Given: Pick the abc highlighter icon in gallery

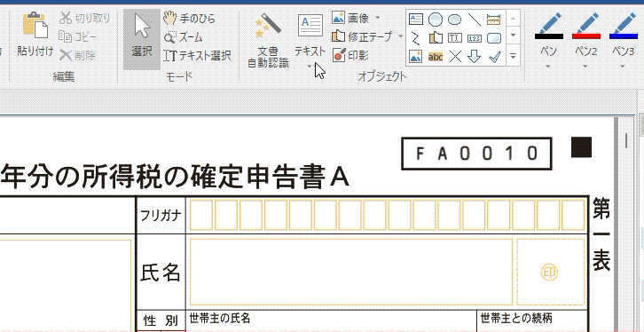Looking at the screenshot, I should coord(436,57).
